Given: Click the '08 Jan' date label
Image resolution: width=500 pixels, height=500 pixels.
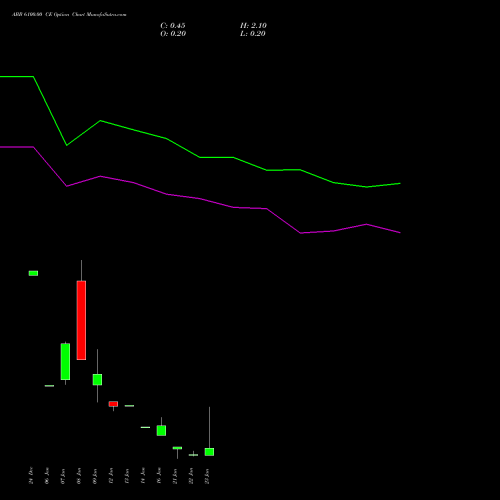Looking at the screenshot, I should [x=79, y=476].
